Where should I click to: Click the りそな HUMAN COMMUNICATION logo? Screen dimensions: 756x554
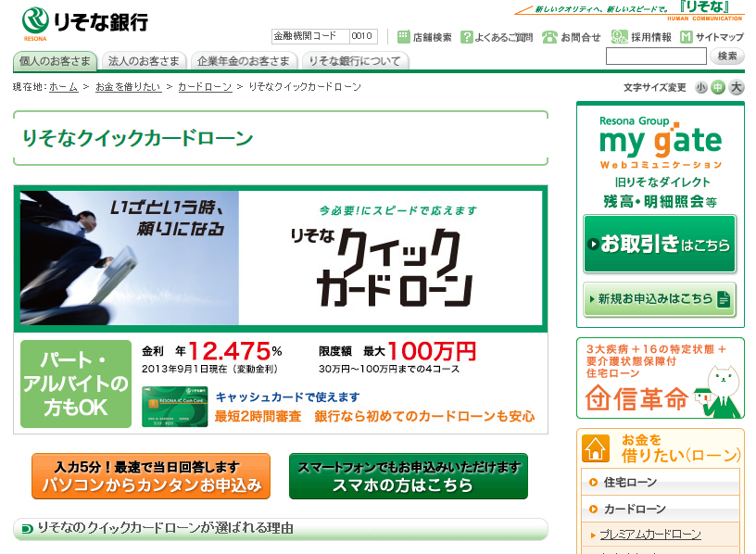tap(629, 10)
